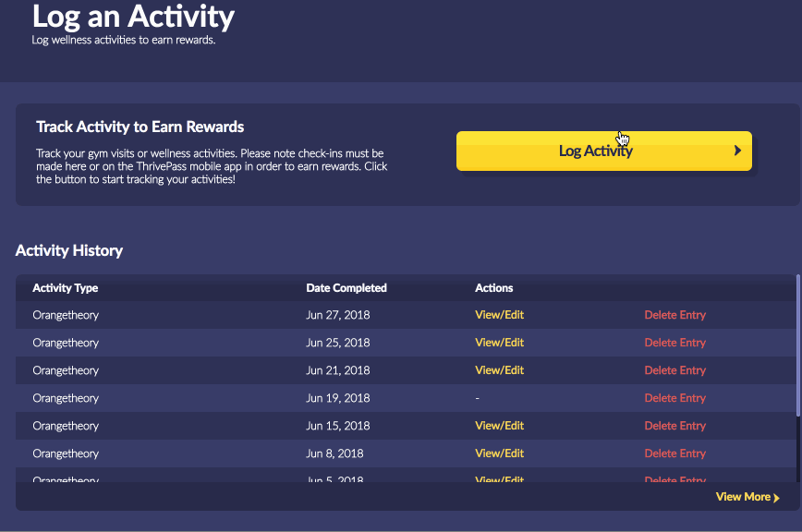This screenshot has height=532, width=802.
Task: Delete the Jun 19, 2018 entry
Action: tap(674, 398)
